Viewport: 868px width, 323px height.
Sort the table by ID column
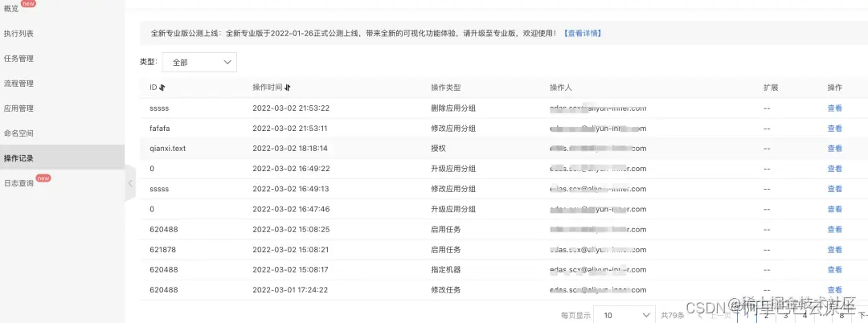[x=162, y=88]
